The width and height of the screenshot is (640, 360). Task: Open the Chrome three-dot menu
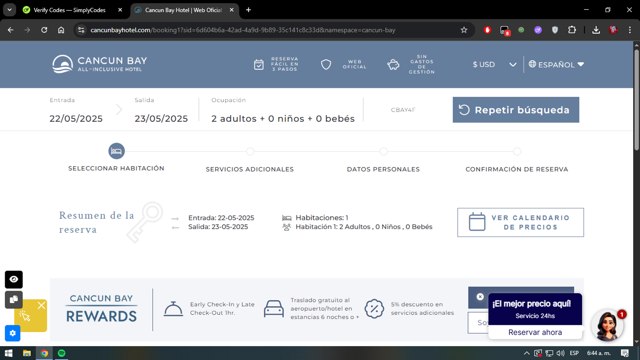point(630,30)
